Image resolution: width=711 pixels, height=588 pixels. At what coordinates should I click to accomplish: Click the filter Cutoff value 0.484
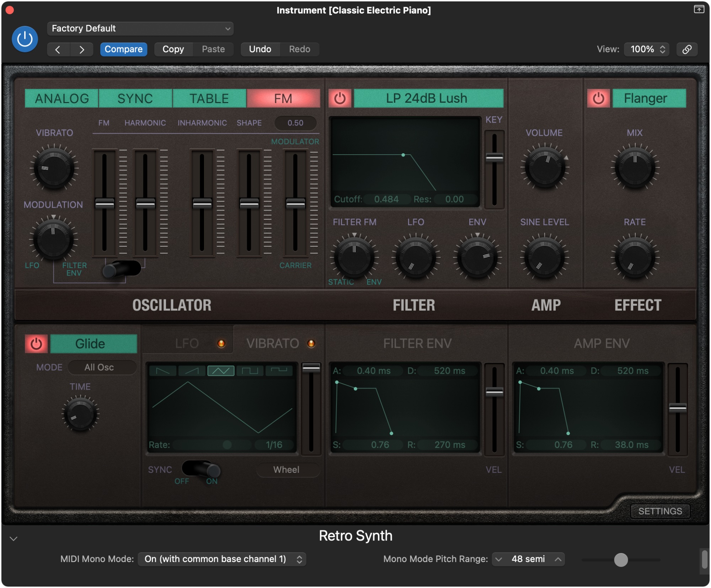click(x=386, y=199)
